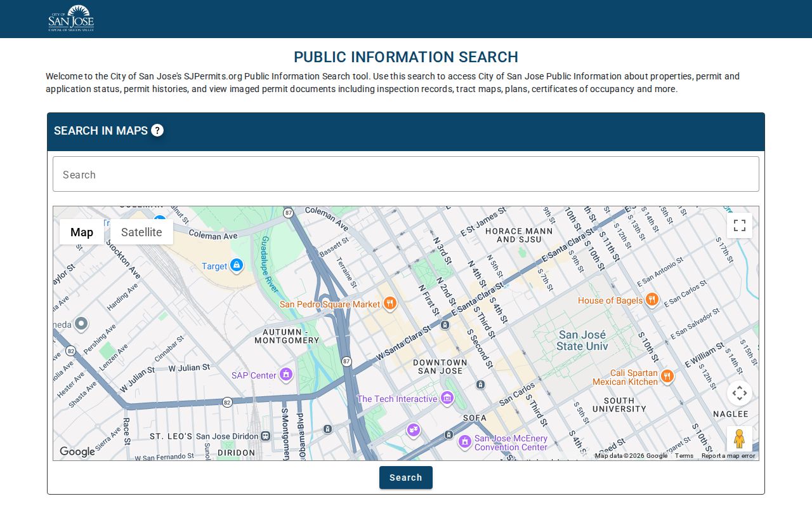This screenshot has width=812, height=508.
Task: Open the map camera controls
Action: [740, 393]
